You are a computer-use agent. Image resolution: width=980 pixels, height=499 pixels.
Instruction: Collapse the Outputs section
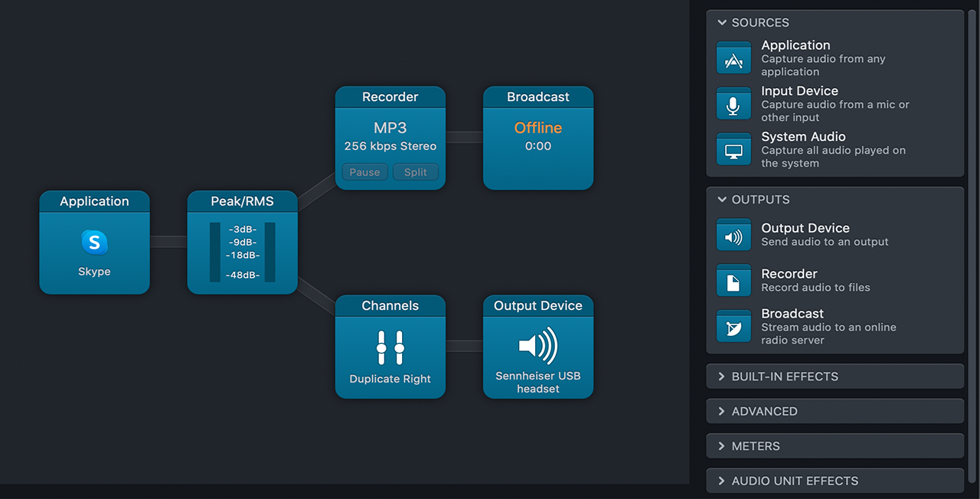[722, 200]
